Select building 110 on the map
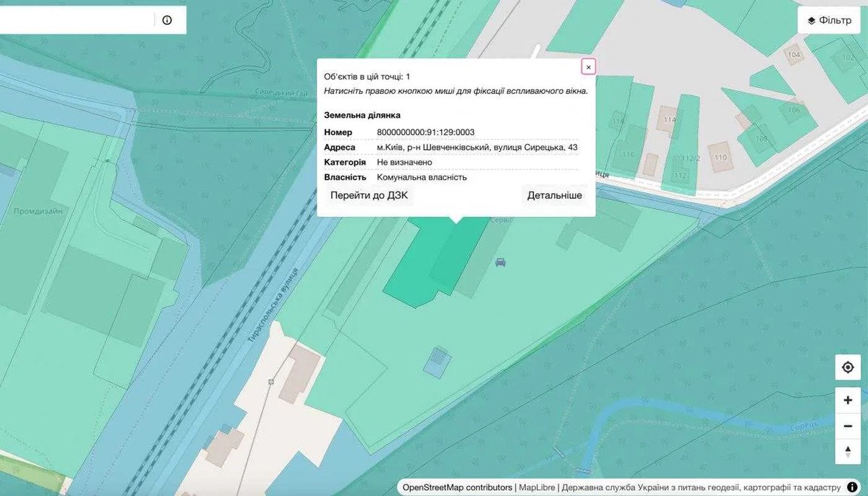The image size is (868, 496). tap(720, 157)
